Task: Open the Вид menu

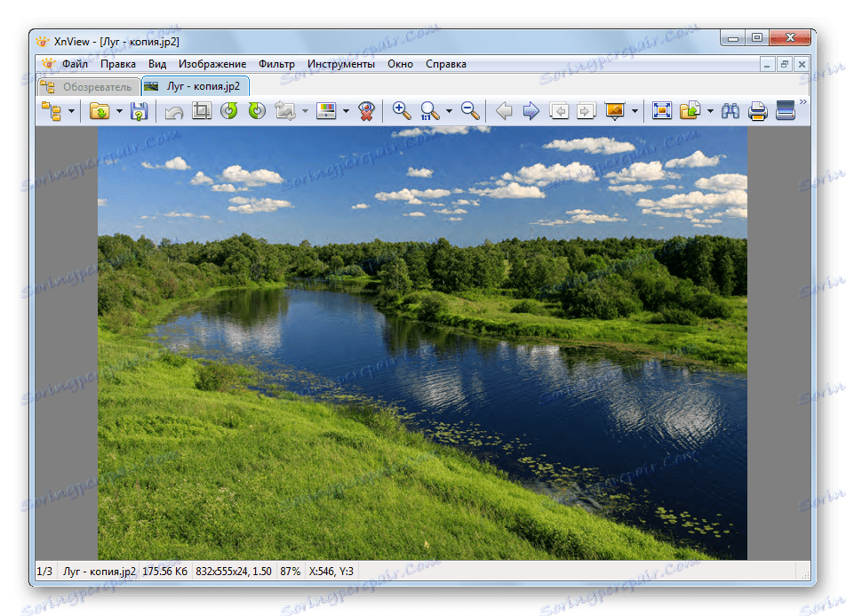Action: coord(157,64)
